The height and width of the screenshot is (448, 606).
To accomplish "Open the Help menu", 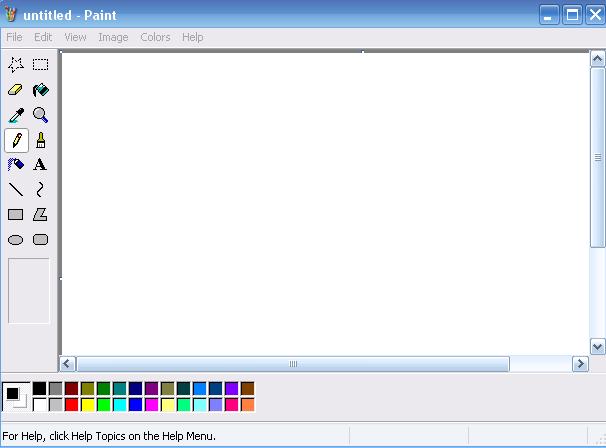I will 192,37.
